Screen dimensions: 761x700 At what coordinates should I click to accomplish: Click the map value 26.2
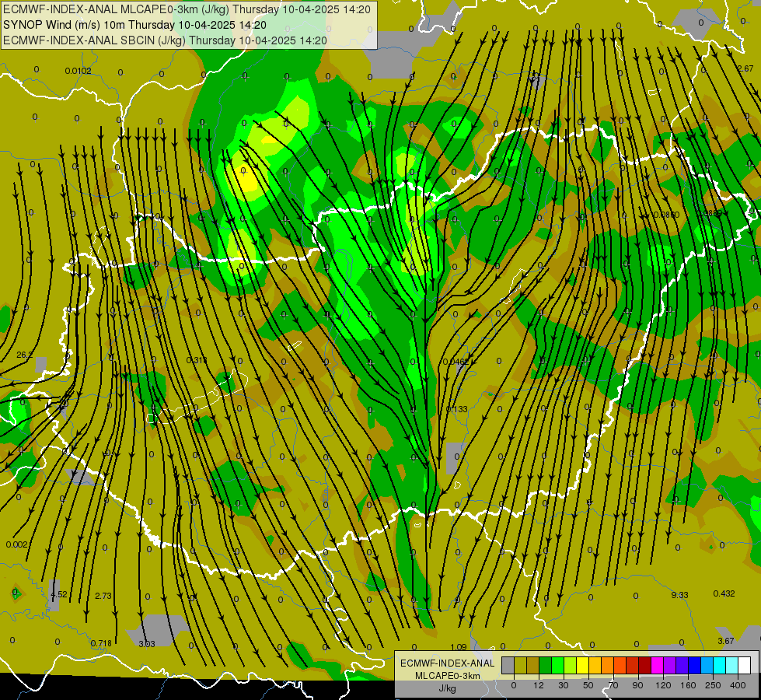pos(25,355)
